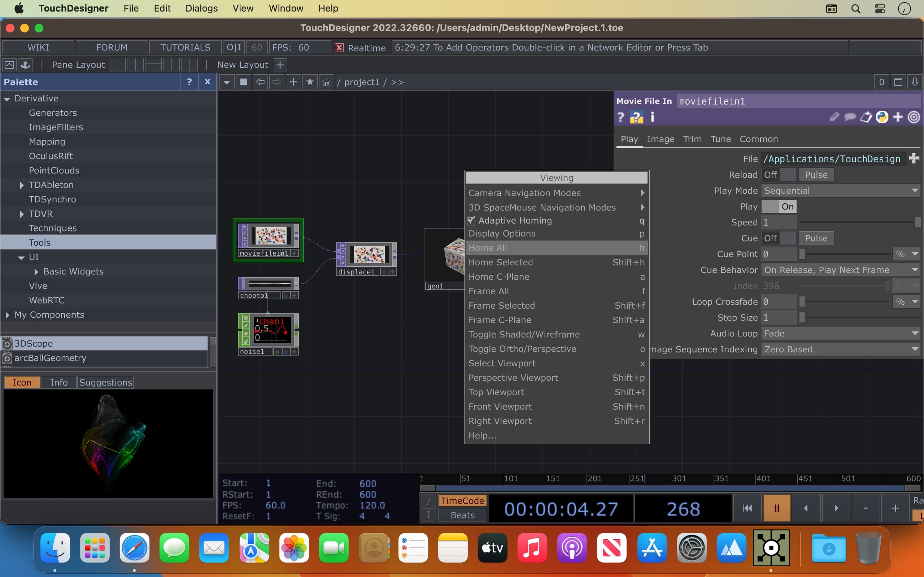Image resolution: width=924 pixels, height=577 pixels.
Task: Switch to the Trim parameter tab
Action: click(692, 139)
